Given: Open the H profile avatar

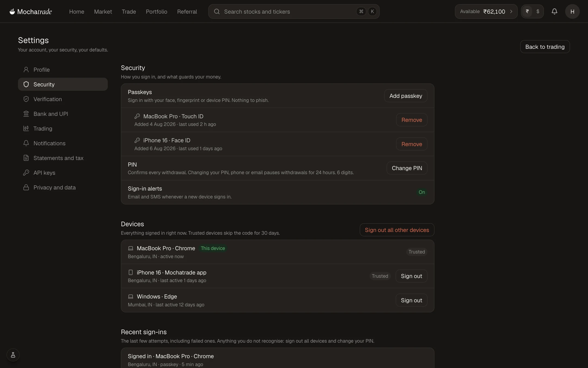Looking at the screenshot, I should coord(572,11).
